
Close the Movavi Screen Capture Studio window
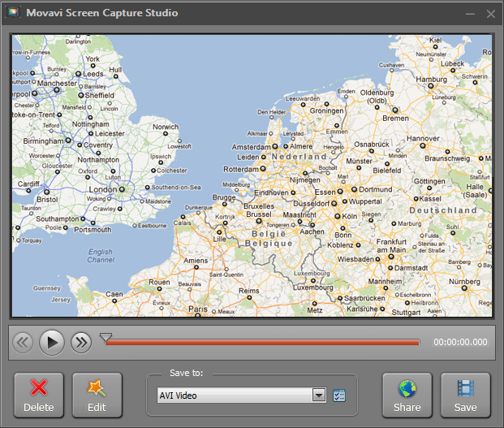pos(490,14)
